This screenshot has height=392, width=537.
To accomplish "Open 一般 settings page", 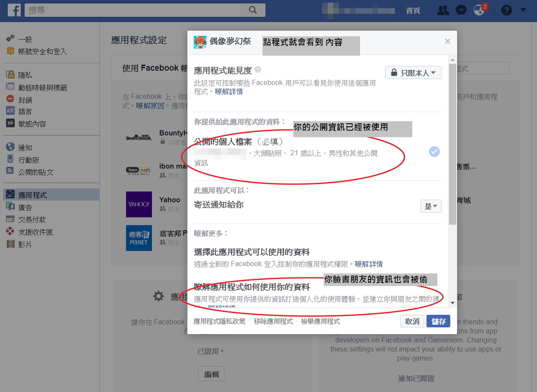I will click(x=25, y=39).
